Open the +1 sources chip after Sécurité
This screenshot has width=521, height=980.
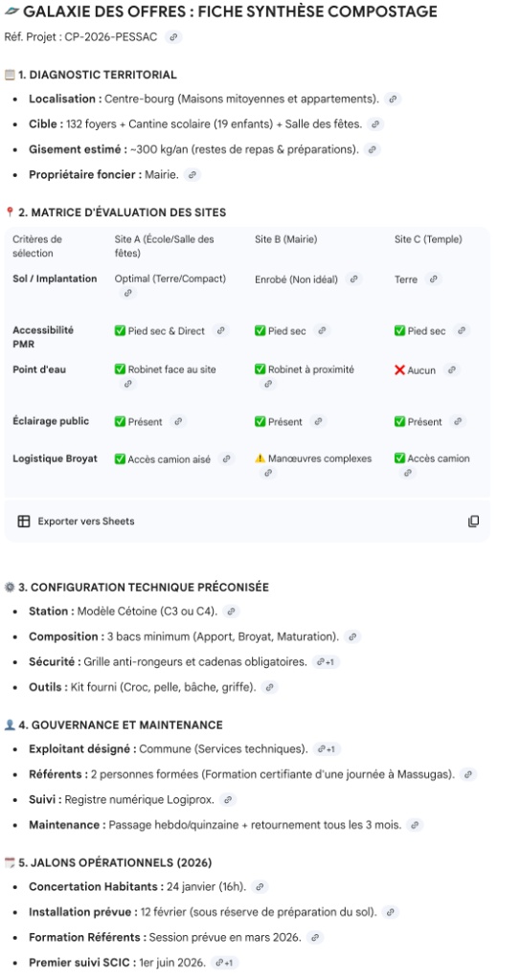(x=326, y=661)
